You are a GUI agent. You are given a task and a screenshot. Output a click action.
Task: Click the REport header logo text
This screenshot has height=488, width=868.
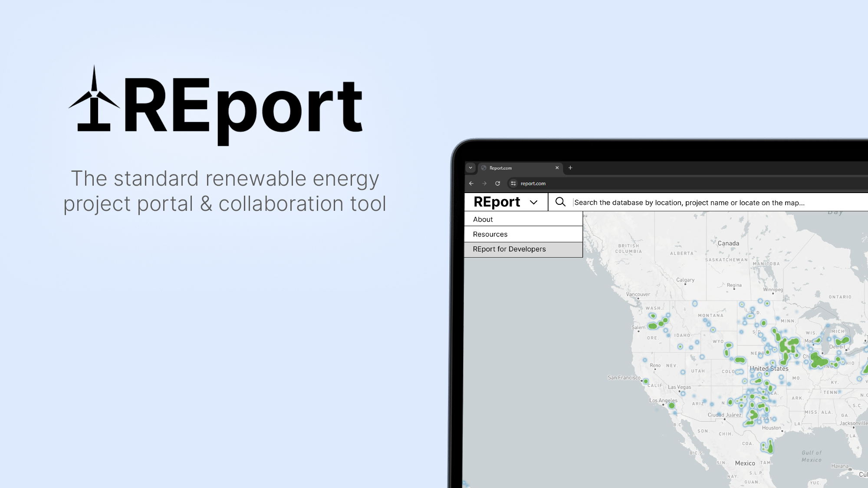(496, 202)
